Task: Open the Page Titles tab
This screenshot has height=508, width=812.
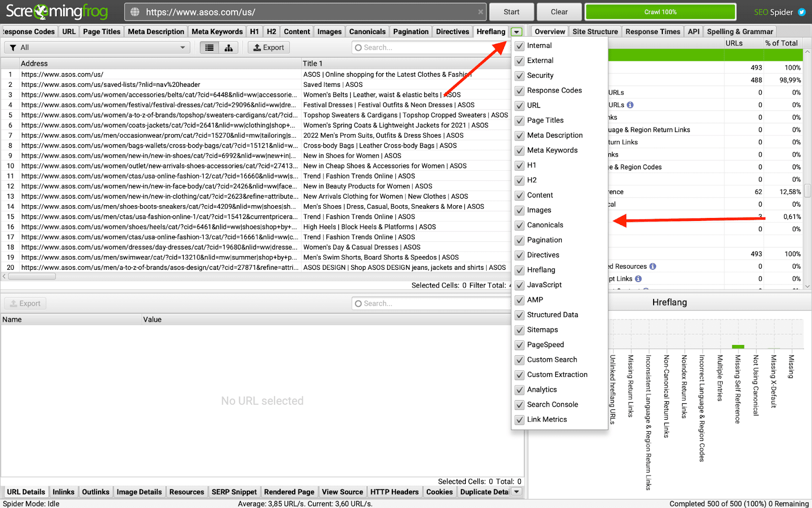Action: (x=101, y=31)
